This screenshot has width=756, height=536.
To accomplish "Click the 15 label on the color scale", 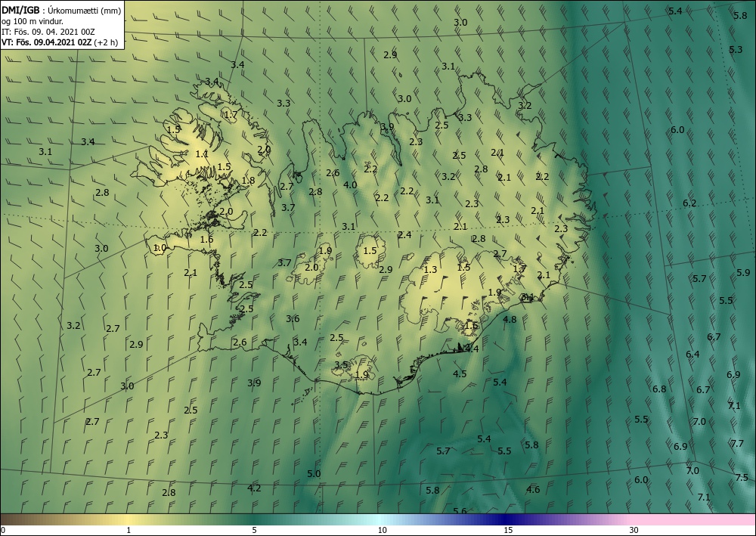I will click(508, 530).
